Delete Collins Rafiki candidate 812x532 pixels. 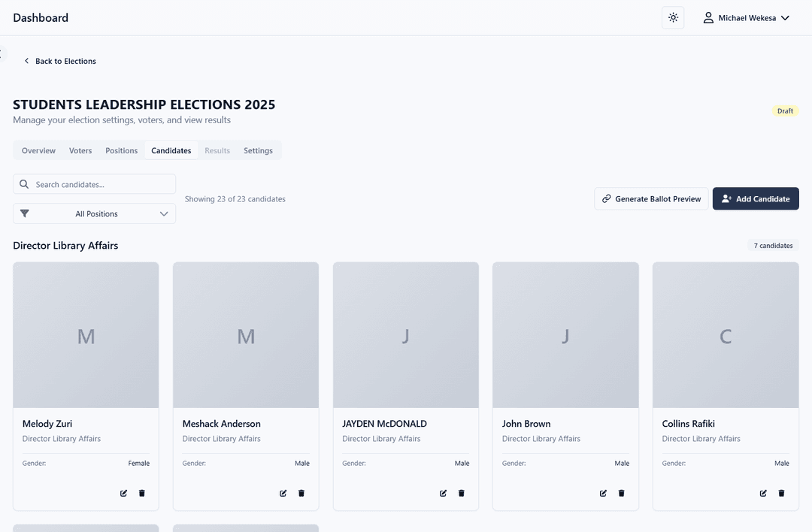click(781, 493)
